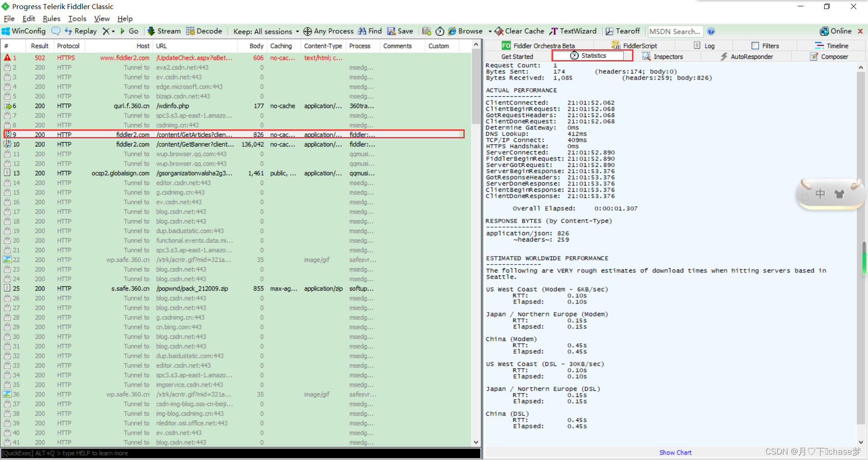Click the Custom column header

click(x=442, y=46)
